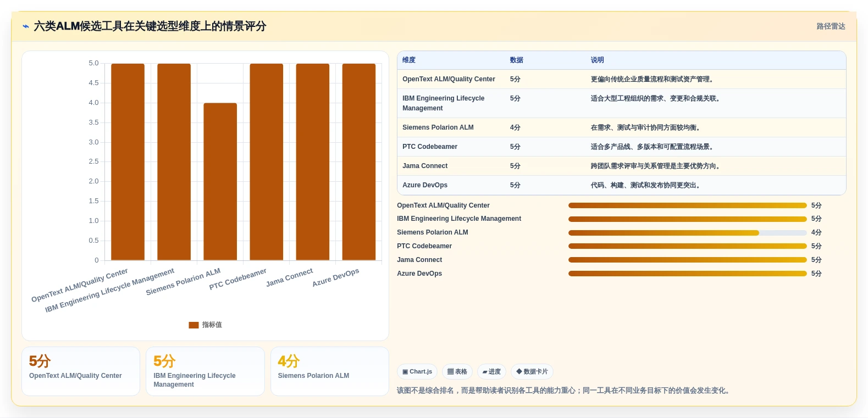Click the 数据 column header
The width and height of the screenshot is (868, 418).
[517, 60]
